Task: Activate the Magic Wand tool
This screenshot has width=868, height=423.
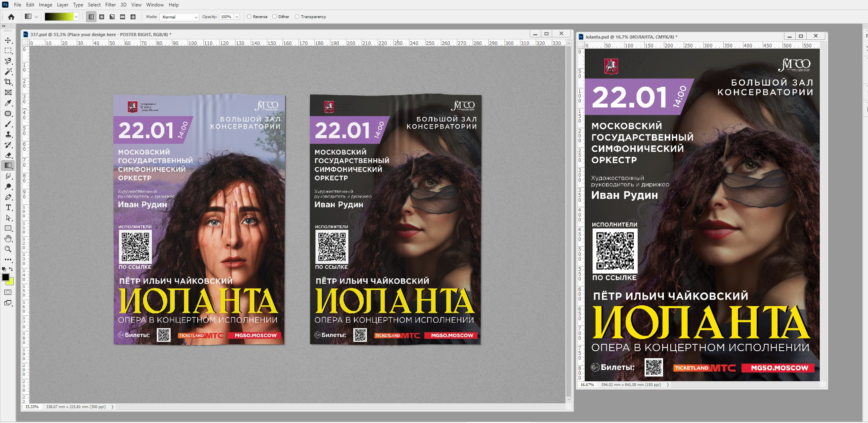Action: [8, 72]
